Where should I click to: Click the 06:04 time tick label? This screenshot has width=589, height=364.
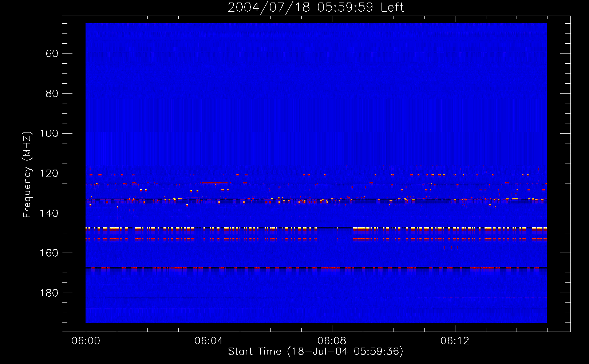point(209,341)
